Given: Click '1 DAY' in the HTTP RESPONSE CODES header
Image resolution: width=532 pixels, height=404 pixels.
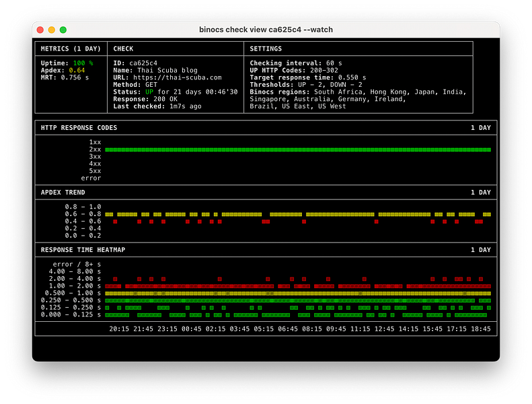Looking at the screenshot, I should [481, 128].
